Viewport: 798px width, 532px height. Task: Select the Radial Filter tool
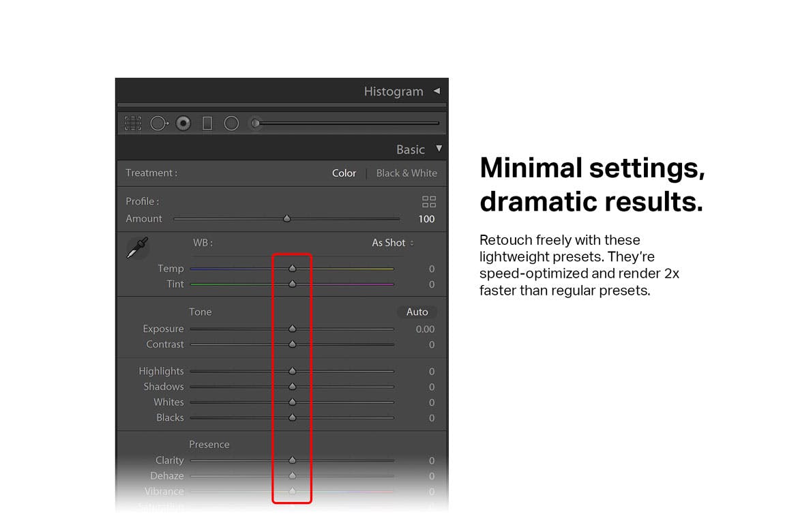pyautogui.click(x=231, y=123)
